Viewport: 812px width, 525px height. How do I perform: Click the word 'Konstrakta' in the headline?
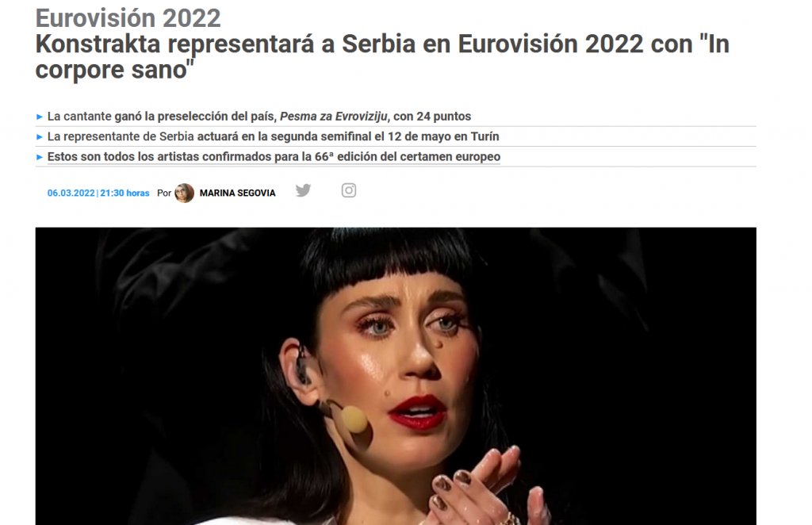point(98,44)
